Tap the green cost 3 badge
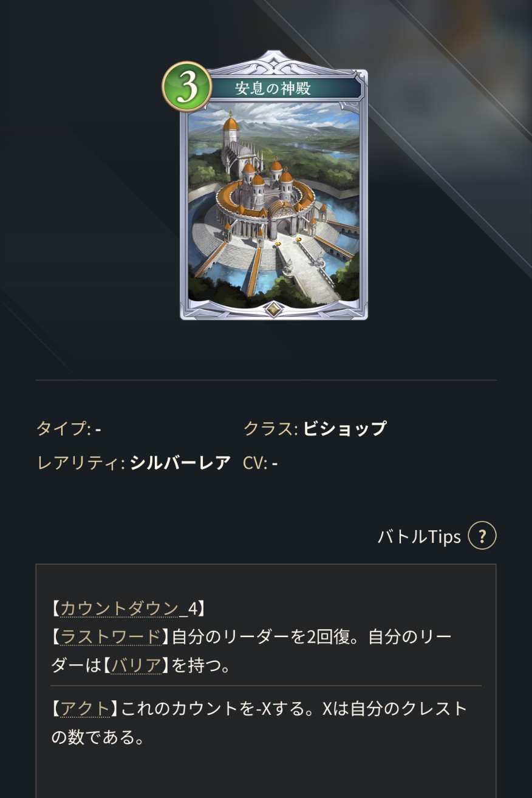Image resolution: width=532 pixels, height=798 pixels. click(x=187, y=87)
